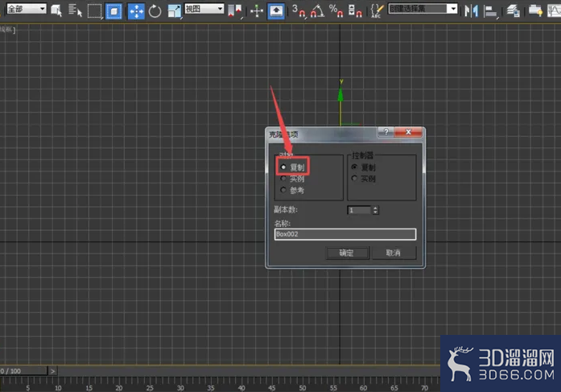The height and width of the screenshot is (392, 561).
Task: Click the Align tool icon
Action: click(490, 11)
